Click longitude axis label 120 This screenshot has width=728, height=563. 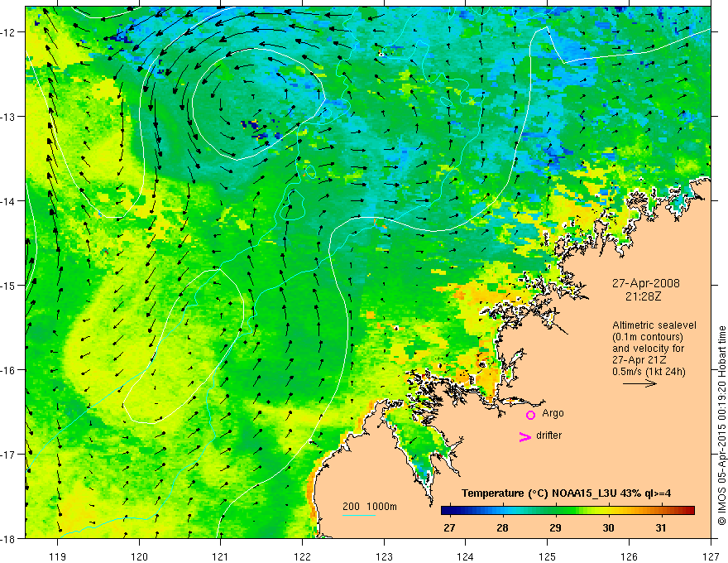tap(139, 556)
